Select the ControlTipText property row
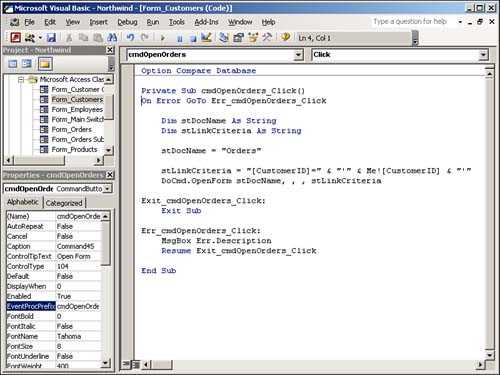Viewport: 500px width, 375px height. (54, 256)
